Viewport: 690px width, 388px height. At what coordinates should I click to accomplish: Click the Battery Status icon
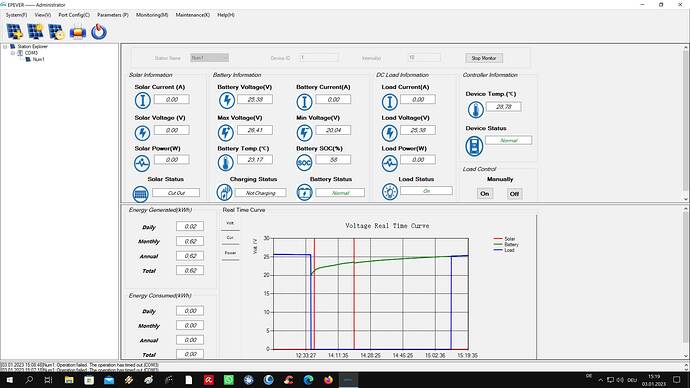(x=304, y=192)
